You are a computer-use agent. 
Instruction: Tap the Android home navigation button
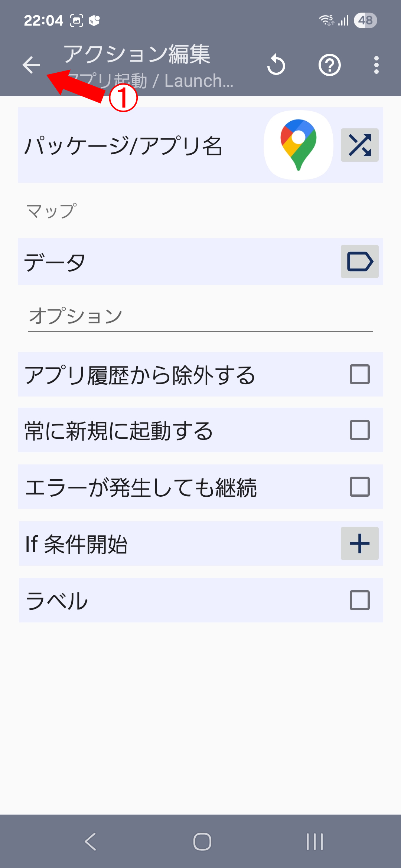pos(202,841)
